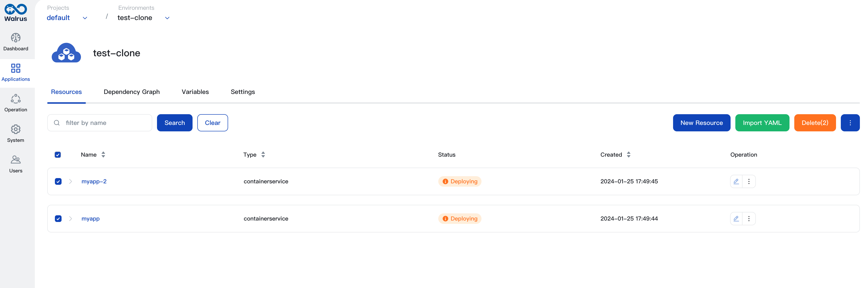Toggle the select-all checkbox in header

pos(58,154)
